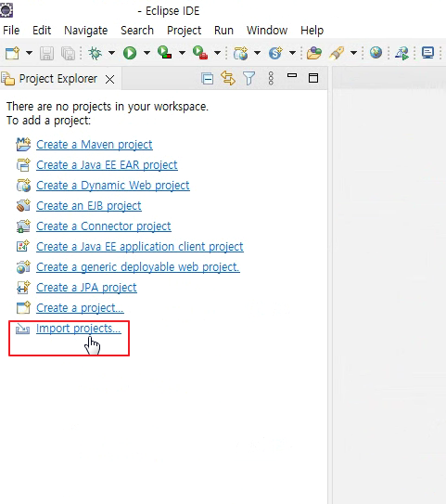Open the Navigate menu

click(x=85, y=31)
